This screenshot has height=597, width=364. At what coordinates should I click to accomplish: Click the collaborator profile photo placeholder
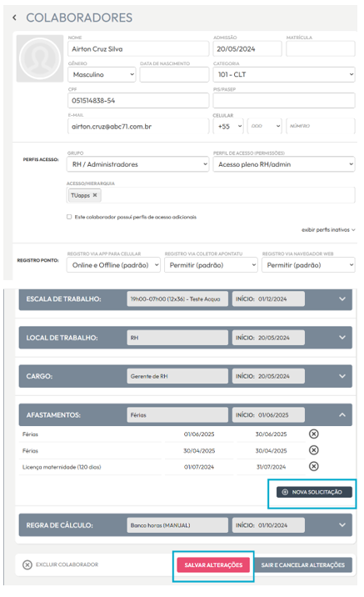[x=40, y=58]
